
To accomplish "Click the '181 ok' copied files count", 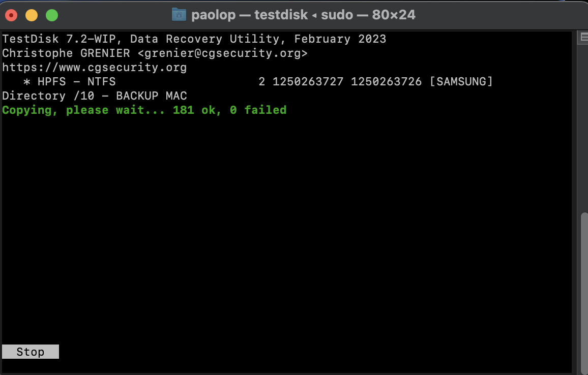I will coord(194,110).
